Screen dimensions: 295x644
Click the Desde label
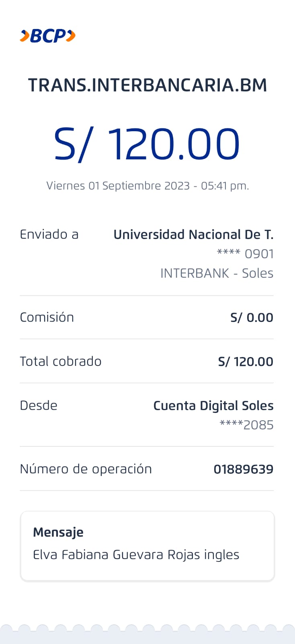coord(39,405)
